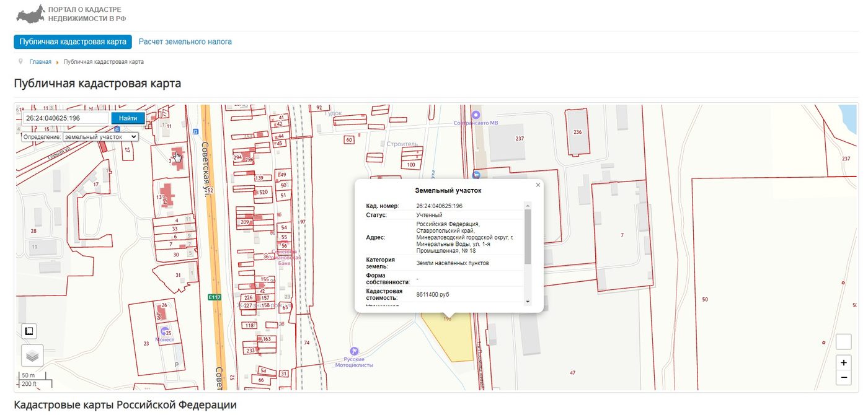The image size is (868, 415).
Task: Click parcel 209 on map
Action: (x=244, y=222)
